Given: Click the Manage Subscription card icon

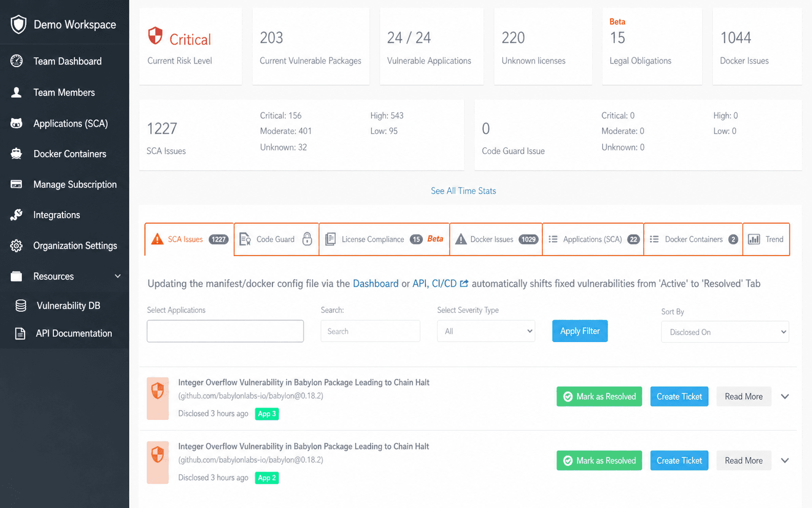Looking at the screenshot, I should (x=16, y=184).
